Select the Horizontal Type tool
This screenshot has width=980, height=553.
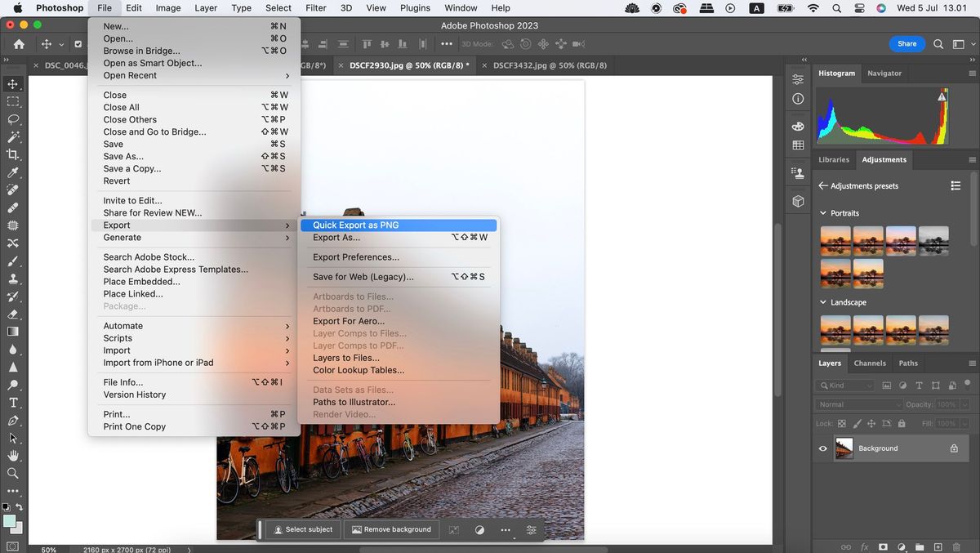point(13,403)
